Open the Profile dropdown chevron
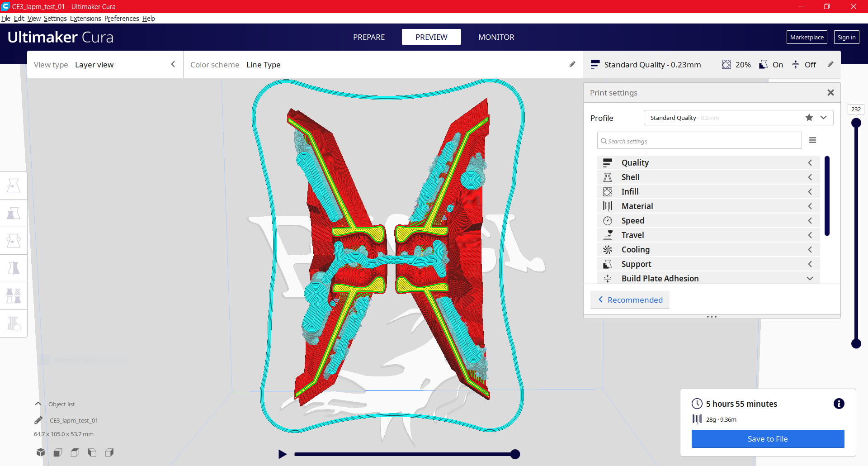Screen dimensions: 868x466 point(823,118)
